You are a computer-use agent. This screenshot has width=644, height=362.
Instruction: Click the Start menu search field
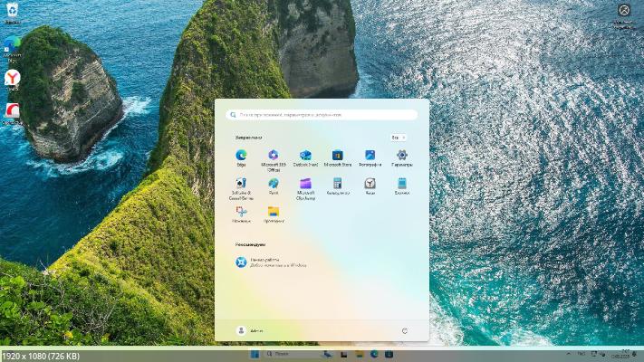[x=322, y=115]
